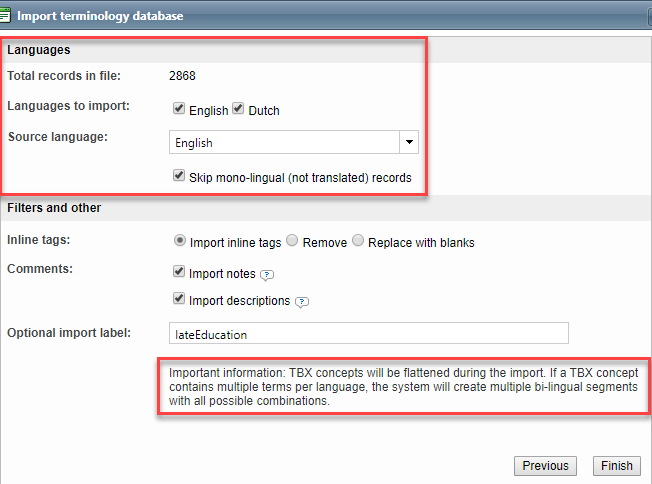Click the Source language field showing English
This screenshot has height=484, width=652.
[x=284, y=142]
